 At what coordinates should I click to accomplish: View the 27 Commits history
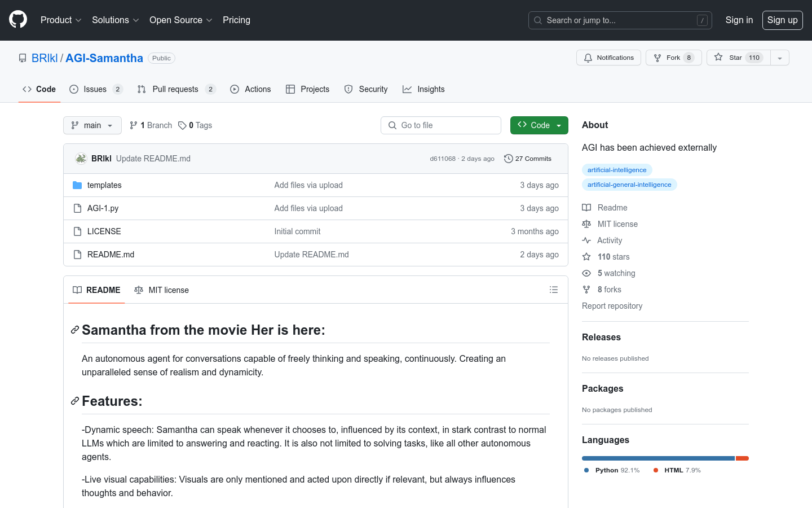(x=528, y=159)
